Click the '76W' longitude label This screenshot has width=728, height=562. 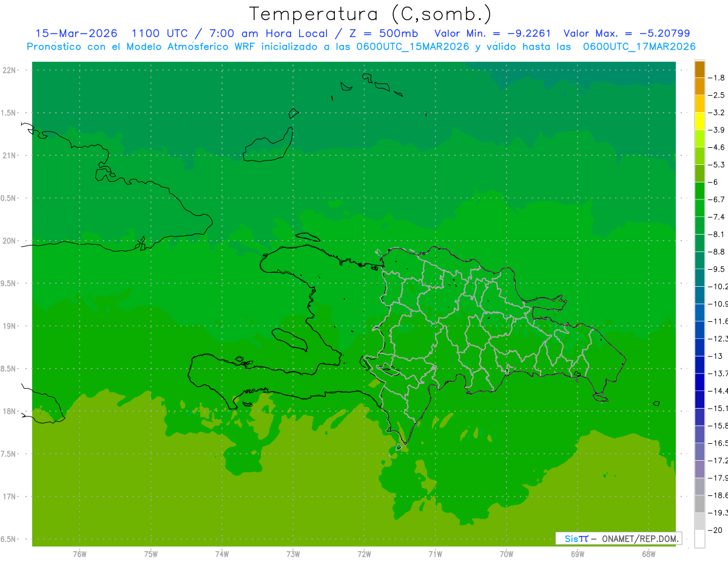tap(79, 554)
